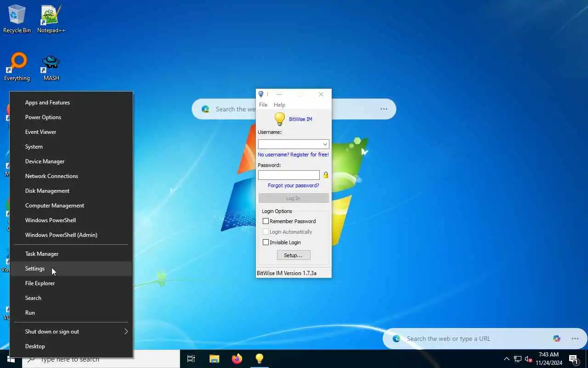The width and height of the screenshot is (588, 368).
Task: Click the taskbar clock and date
Action: click(548, 359)
